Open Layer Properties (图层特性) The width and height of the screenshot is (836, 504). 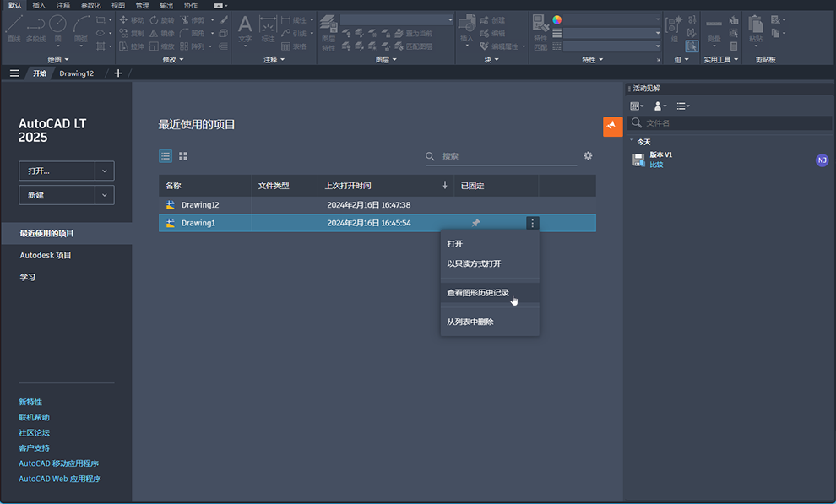click(x=328, y=33)
